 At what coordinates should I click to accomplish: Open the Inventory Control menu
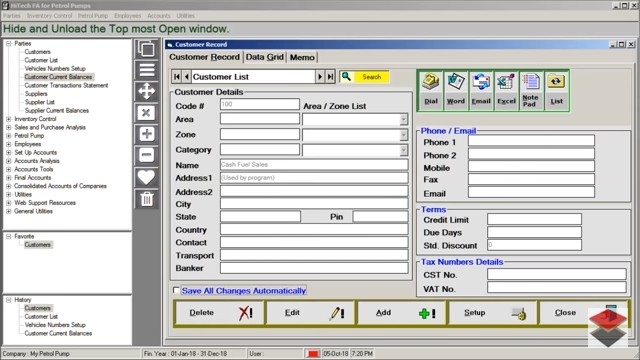(49, 16)
